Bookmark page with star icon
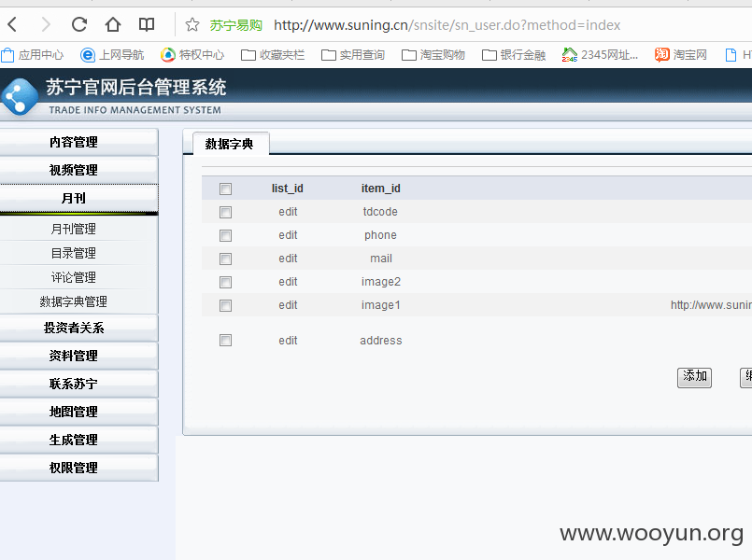The width and height of the screenshot is (752, 560). [192, 24]
